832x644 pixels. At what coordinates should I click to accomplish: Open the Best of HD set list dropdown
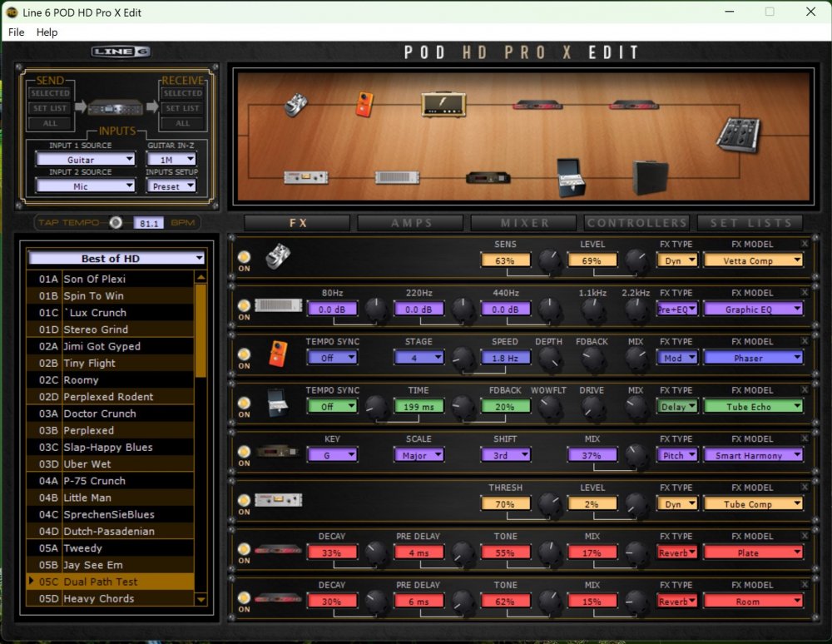tap(116, 259)
